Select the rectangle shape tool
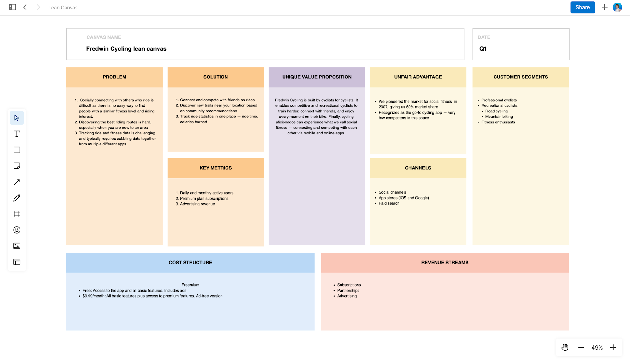Viewport: 630px width, 364px height. (x=17, y=150)
